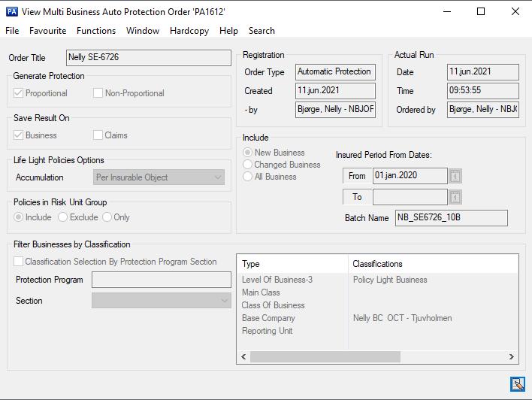Viewport: 532px width, 400px height.
Task: Click the To date calendar icon
Action: tap(455, 197)
